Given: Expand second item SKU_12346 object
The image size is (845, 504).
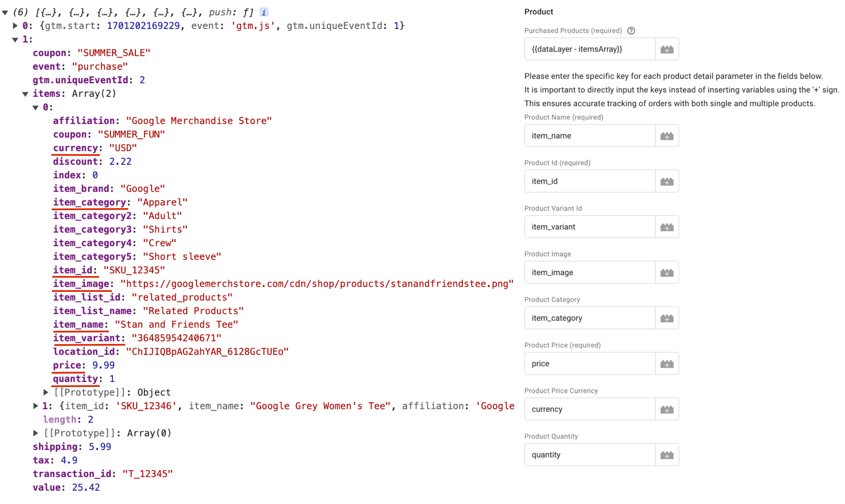Looking at the screenshot, I should pos(35,406).
